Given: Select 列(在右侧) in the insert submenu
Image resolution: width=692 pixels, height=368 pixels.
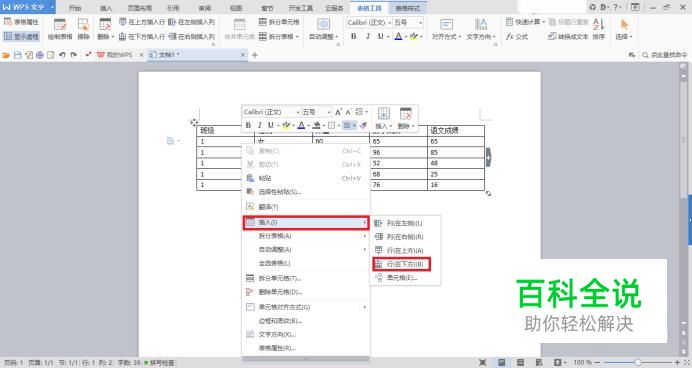Looking at the screenshot, I should pyautogui.click(x=405, y=237).
